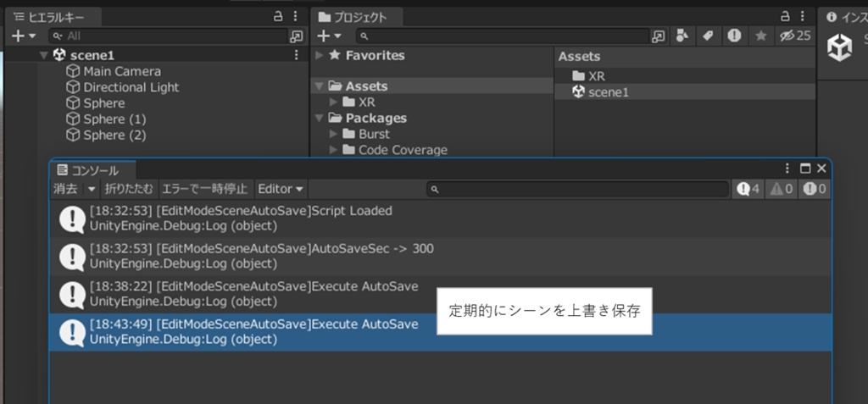
Task: Expand the Code Coverage package folder
Action: pos(333,150)
